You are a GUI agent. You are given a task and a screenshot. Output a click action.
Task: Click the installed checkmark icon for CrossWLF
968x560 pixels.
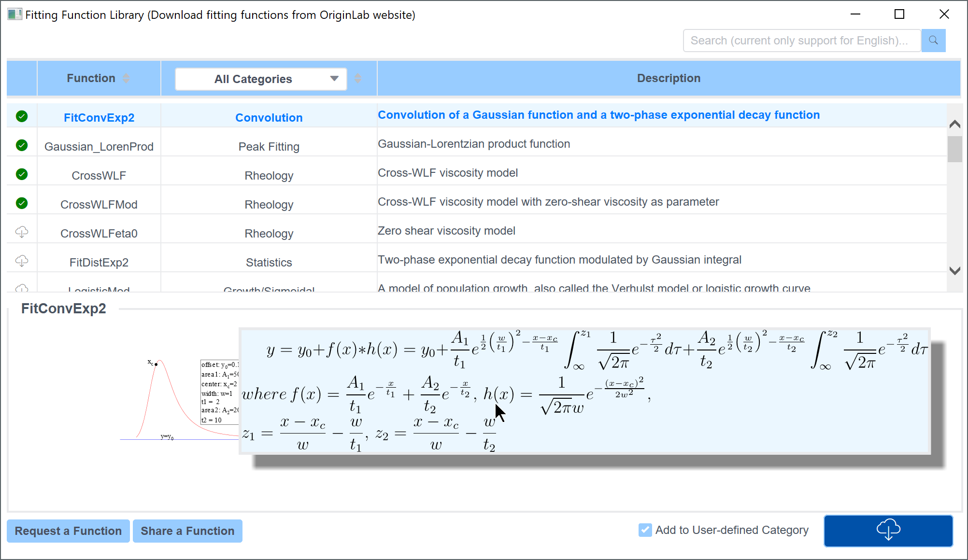[22, 174]
